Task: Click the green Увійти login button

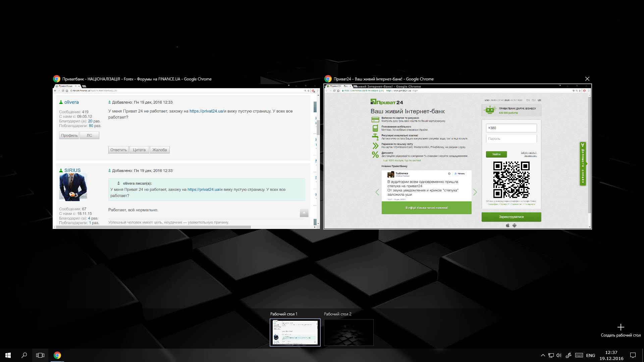Action: [496, 154]
